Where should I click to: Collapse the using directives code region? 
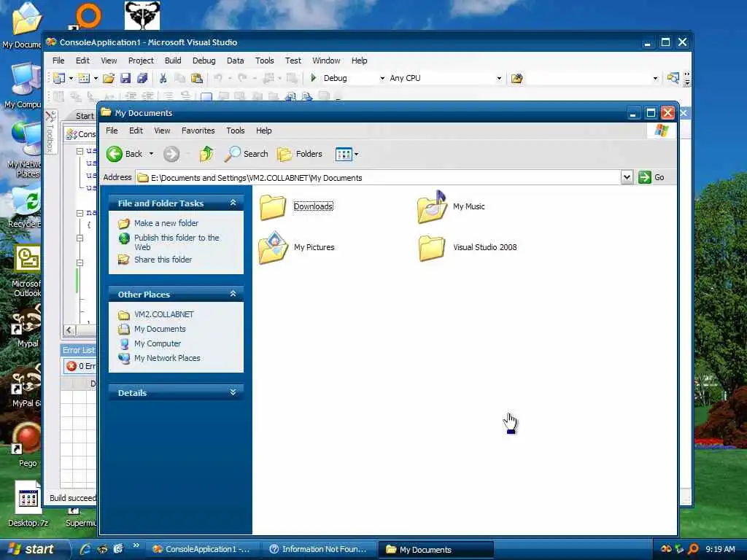tap(80, 151)
